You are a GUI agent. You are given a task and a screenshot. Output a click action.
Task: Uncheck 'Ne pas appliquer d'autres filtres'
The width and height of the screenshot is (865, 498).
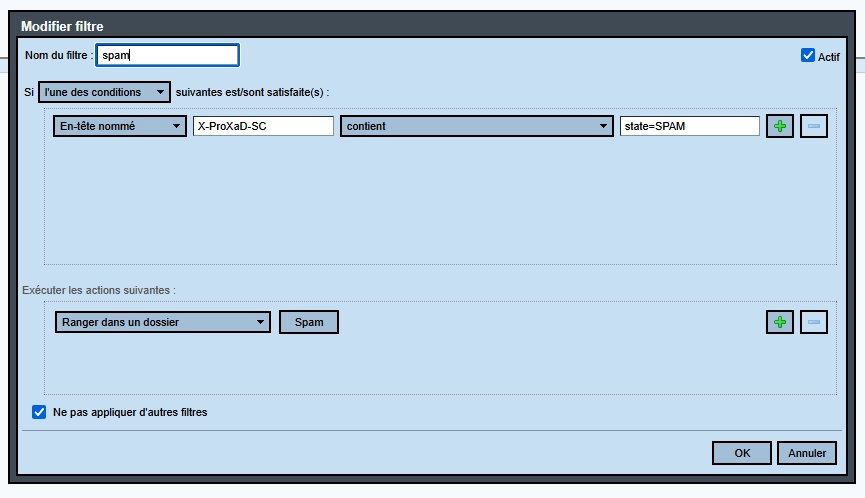(40, 412)
